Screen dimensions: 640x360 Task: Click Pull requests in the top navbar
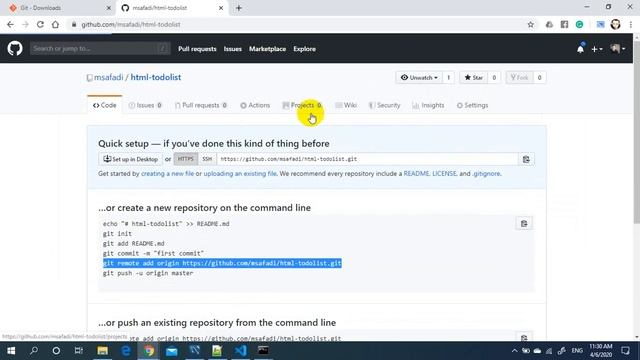click(197, 49)
